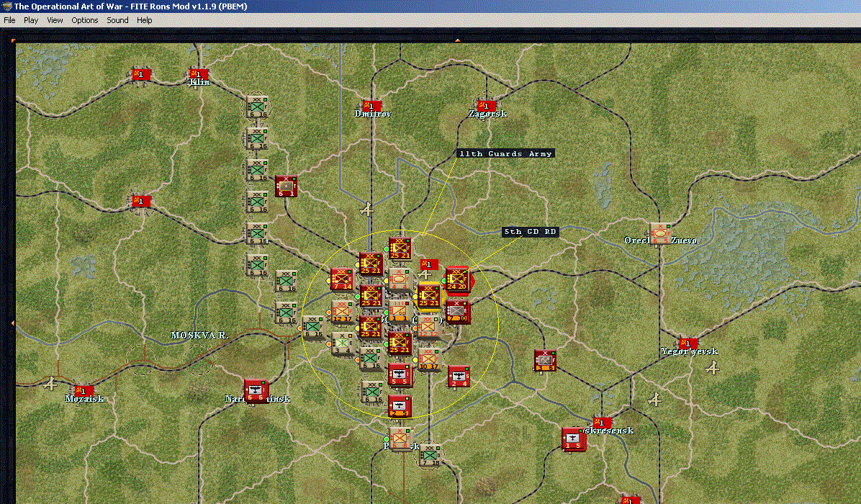Click the airfield icon south of Dmitrov

coord(367,210)
